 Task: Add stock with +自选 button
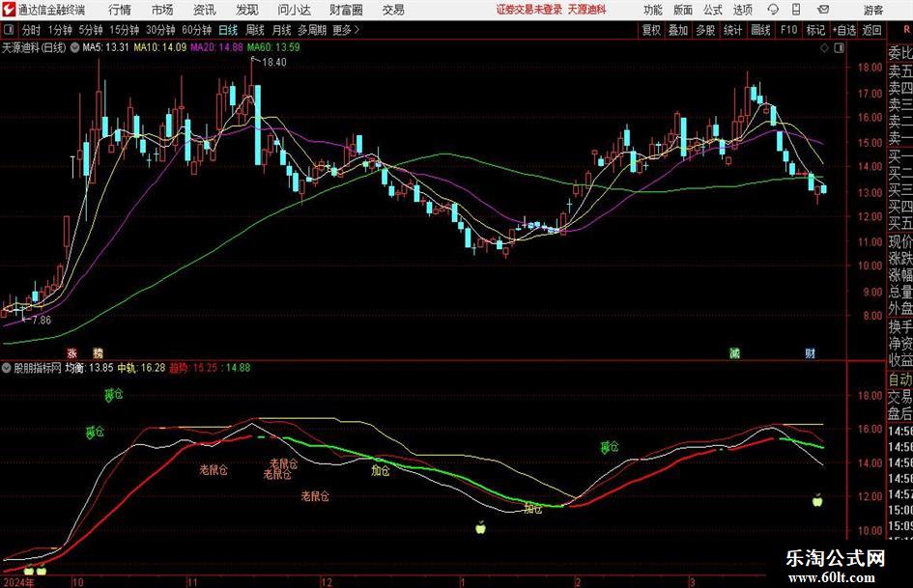pyautogui.click(x=844, y=30)
